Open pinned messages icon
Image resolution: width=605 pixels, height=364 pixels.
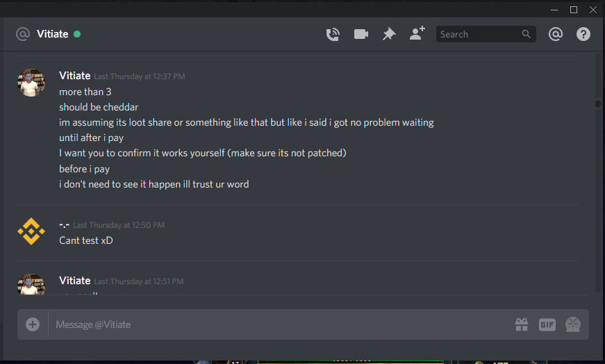pyautogui.click(x=389, y=34)
